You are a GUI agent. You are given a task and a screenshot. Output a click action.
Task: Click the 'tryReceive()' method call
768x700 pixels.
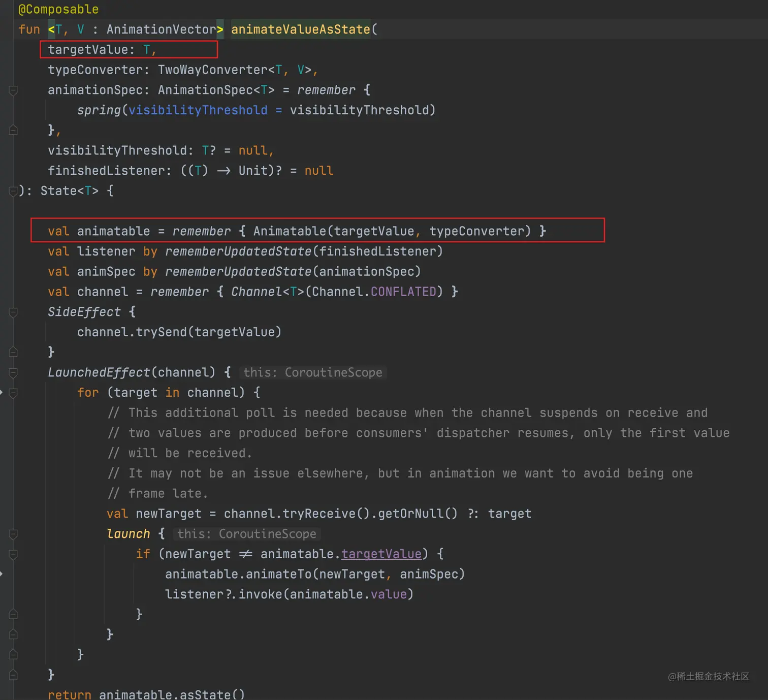pos(326,514)
